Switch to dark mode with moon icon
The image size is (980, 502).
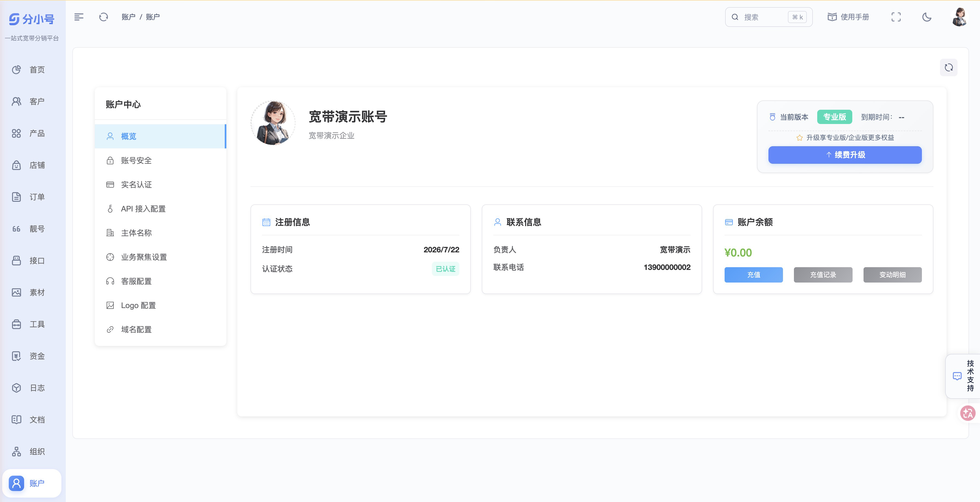(927, 17)
